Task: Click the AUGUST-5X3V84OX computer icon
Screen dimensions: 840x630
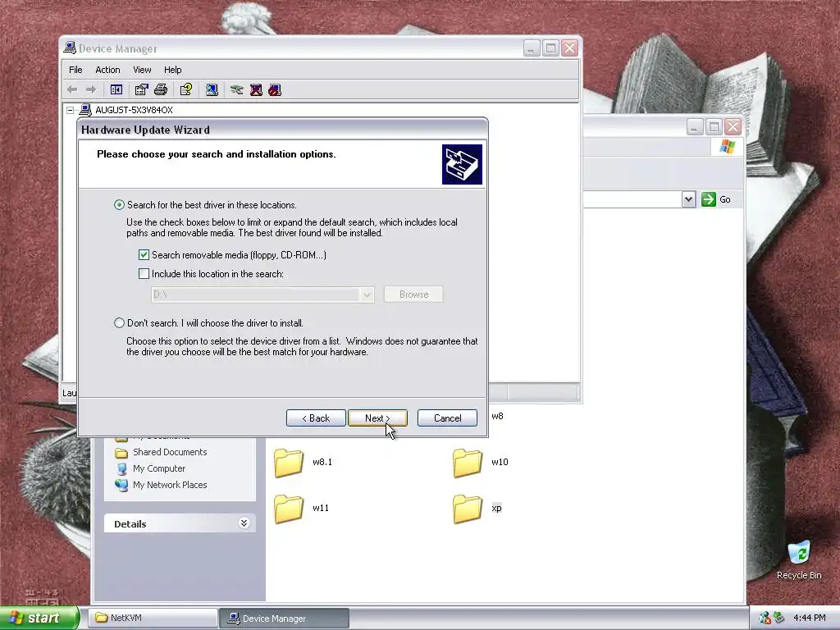Action: [x=85, y=110]
